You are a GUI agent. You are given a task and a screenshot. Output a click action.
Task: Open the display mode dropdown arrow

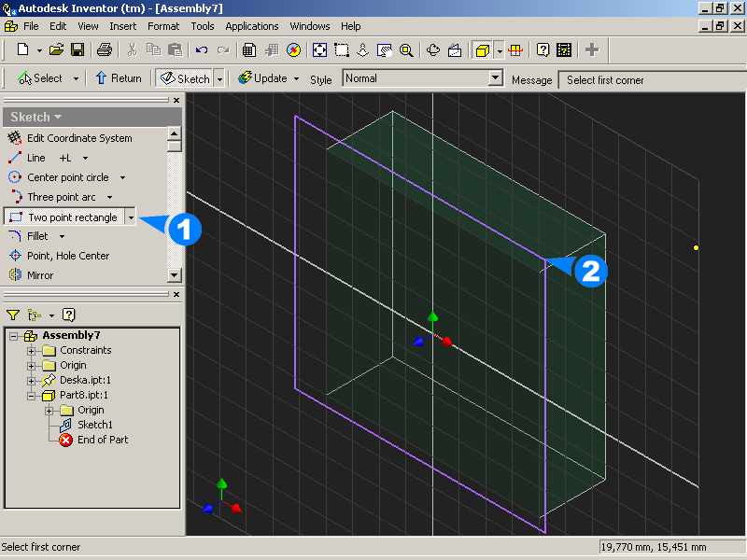(499, 50)
